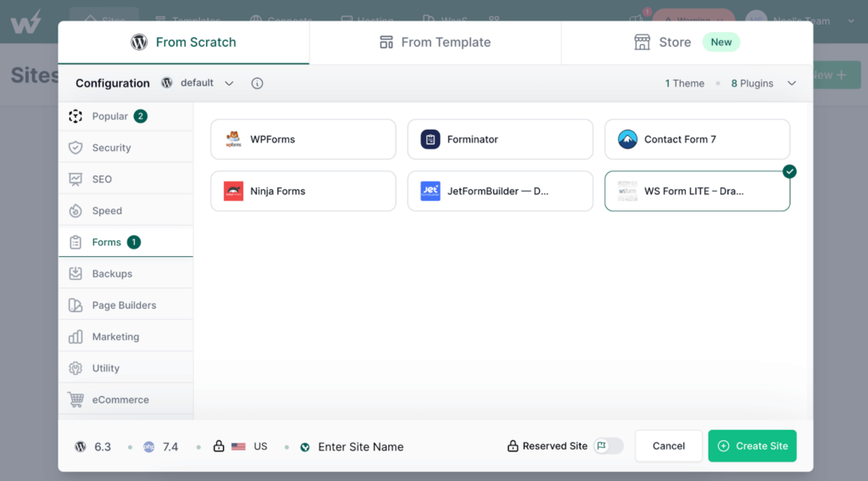Open the Security category

[125, 148]
